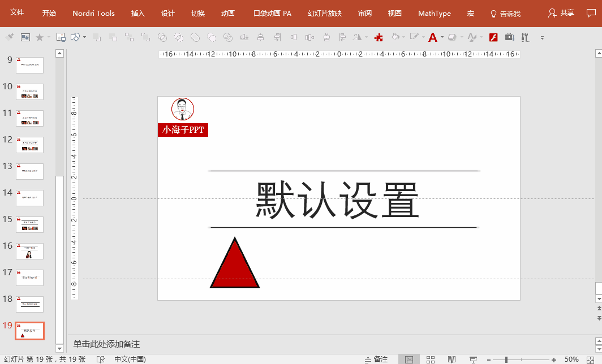Expand the shapes dropdown arrow
This screenshot has width=602, height=364.
(84, 37)
